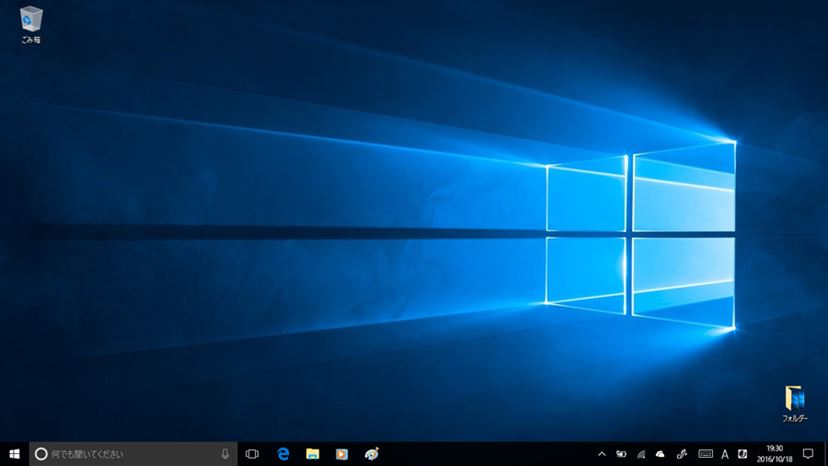Viewport: 828px width, 466px height.
Task: Open Task View from the taskbar
Action: pos(252,454)
